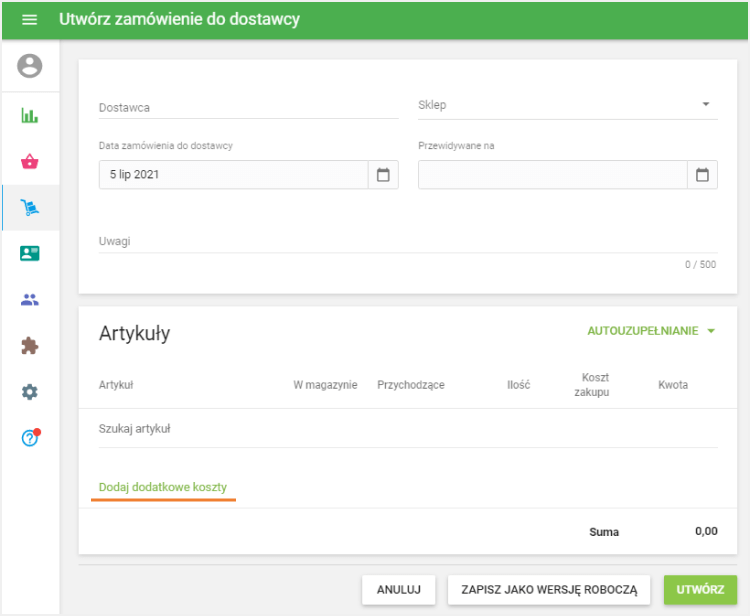Open the customers people icon
Screen dimensions: 750x616
(x=30, y=300)
